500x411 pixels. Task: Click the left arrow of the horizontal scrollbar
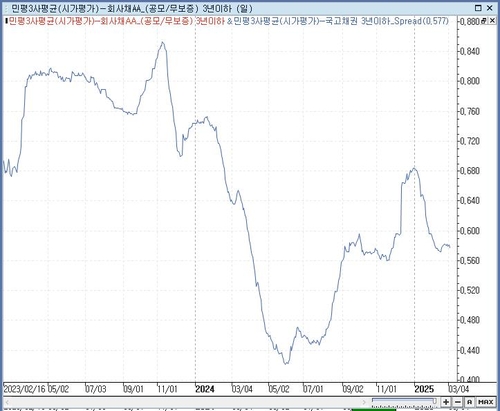(x=7, y=402)
